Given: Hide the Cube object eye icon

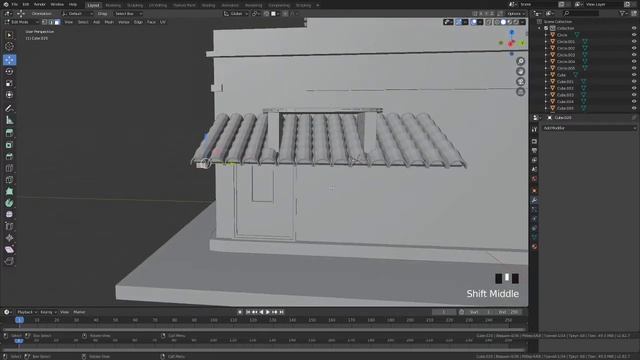Looking at the screenshot, I should (x=634, y=75).
